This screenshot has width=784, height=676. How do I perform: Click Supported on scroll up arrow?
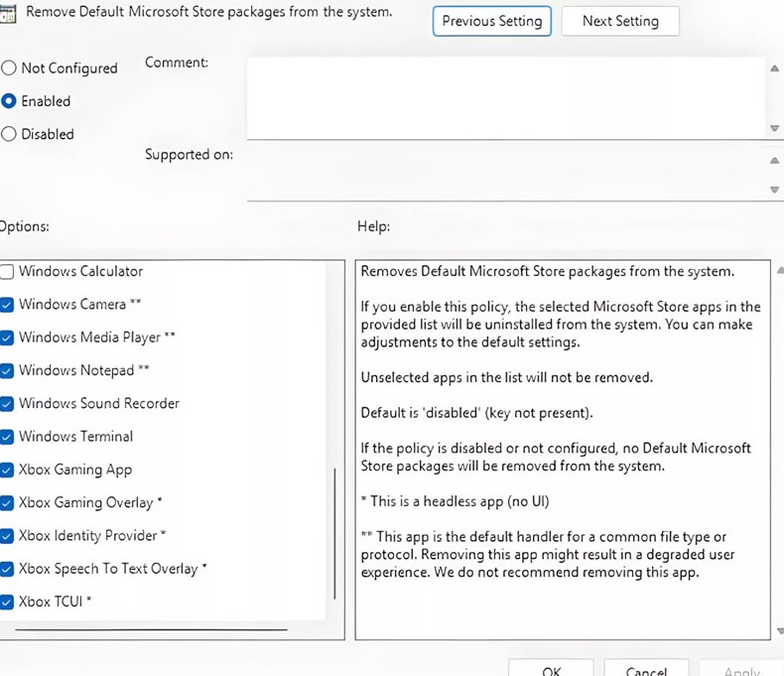click(x=774, y=161)
